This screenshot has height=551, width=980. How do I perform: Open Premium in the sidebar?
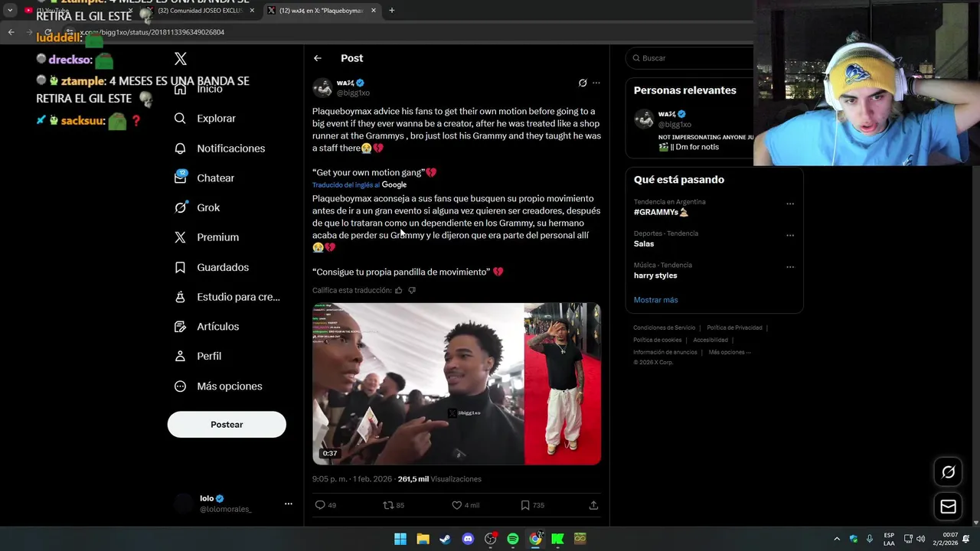[206, 237]
